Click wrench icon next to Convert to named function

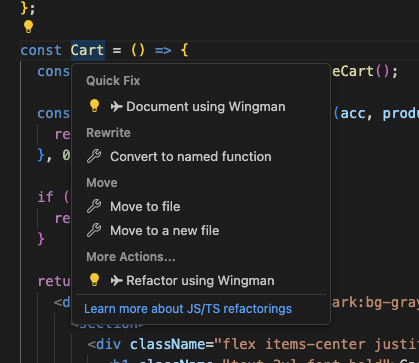(94, 156)
